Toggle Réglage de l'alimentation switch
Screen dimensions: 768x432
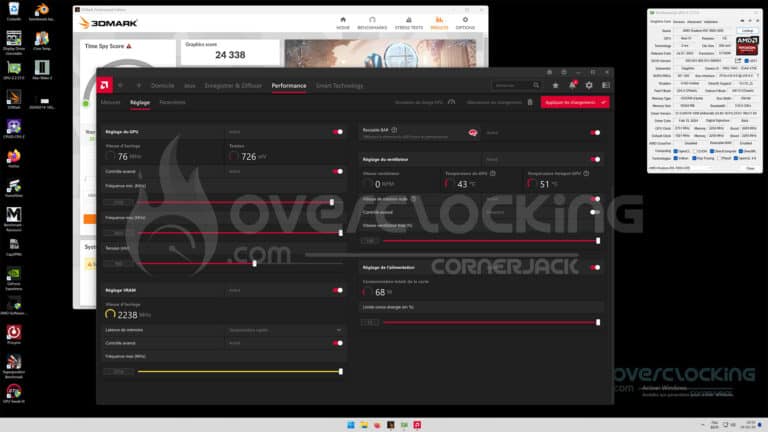pos(595,267)
